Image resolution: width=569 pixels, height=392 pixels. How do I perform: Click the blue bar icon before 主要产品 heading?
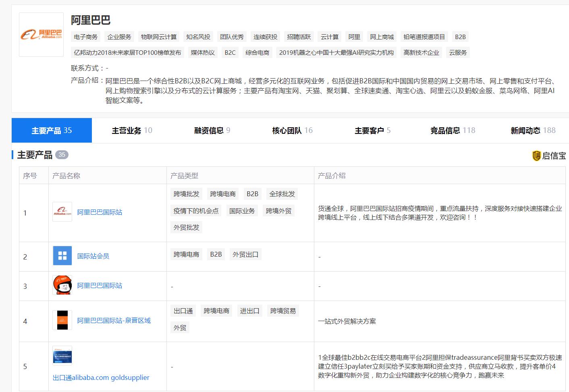point(12,155)
